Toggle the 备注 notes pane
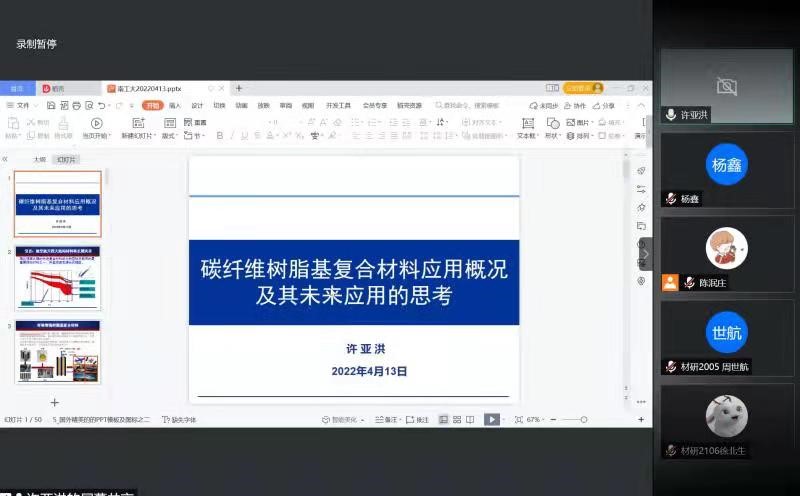 pos(384,420)
